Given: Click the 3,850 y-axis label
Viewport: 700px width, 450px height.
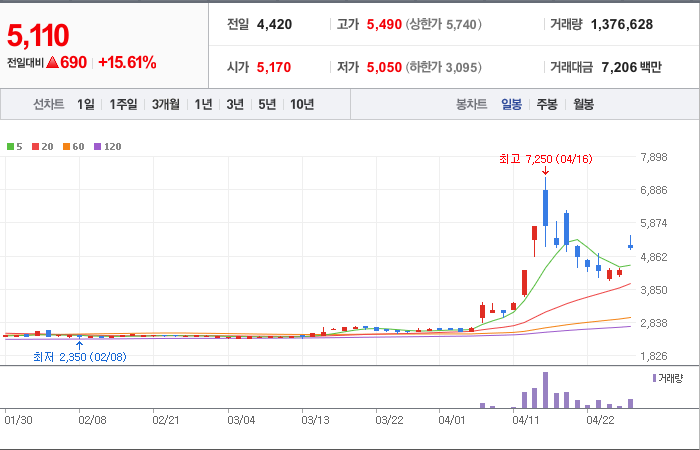Looking at the screenshot, I should pyautogui.click(x=654, y=290).
